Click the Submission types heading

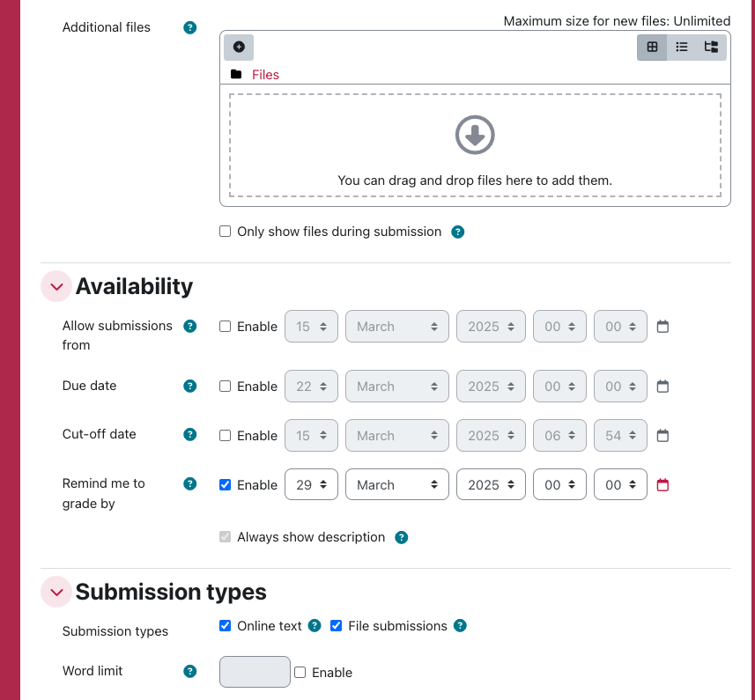[x=171, y=592]
